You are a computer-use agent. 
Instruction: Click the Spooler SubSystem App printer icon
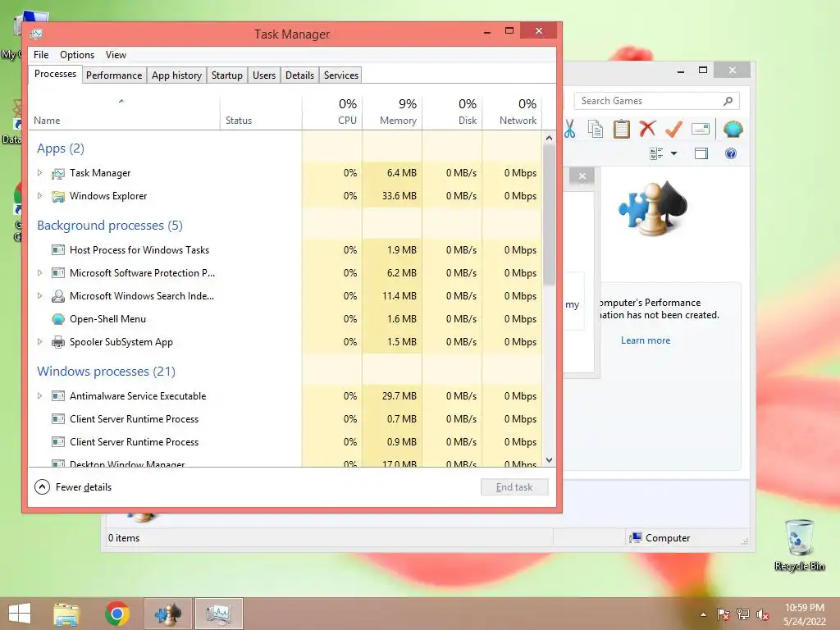(58, 342)
